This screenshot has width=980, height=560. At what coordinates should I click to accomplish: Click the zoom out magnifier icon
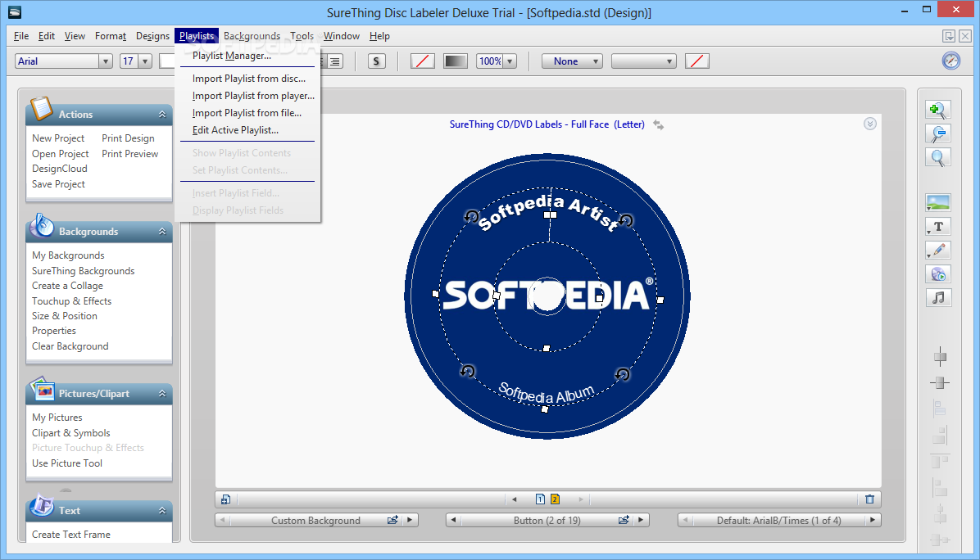pyautogui.click(x=938, y=133)
